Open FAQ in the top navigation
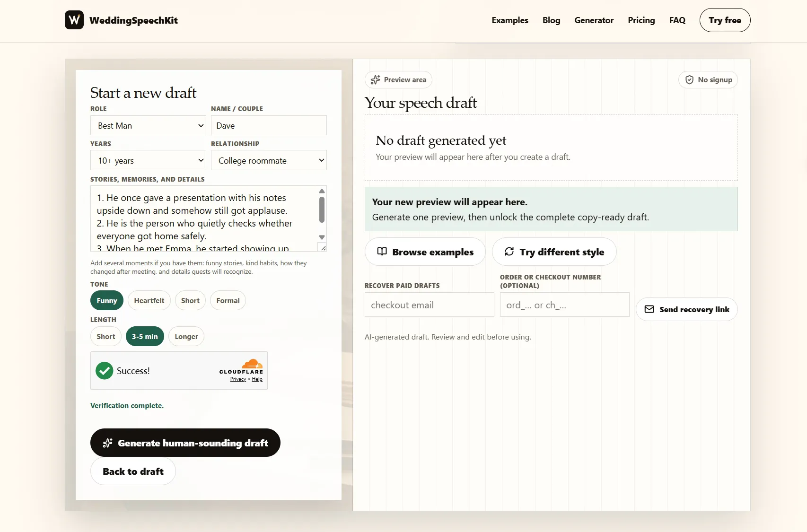Screen dimensions: 807x532 point(677,20)
